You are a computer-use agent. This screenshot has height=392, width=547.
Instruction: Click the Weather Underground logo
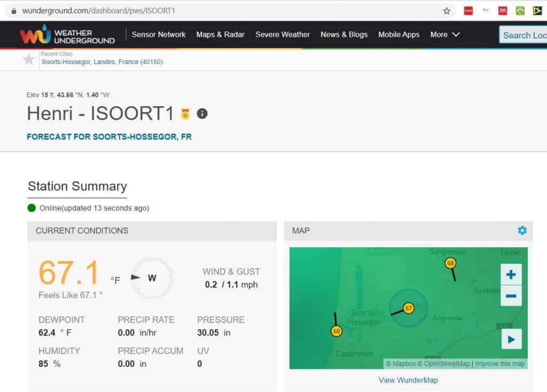[67, 35]
